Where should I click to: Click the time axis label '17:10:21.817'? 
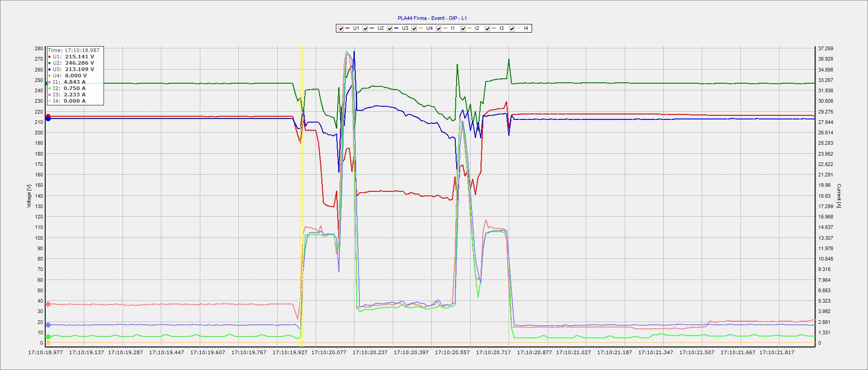pos(777,352)
